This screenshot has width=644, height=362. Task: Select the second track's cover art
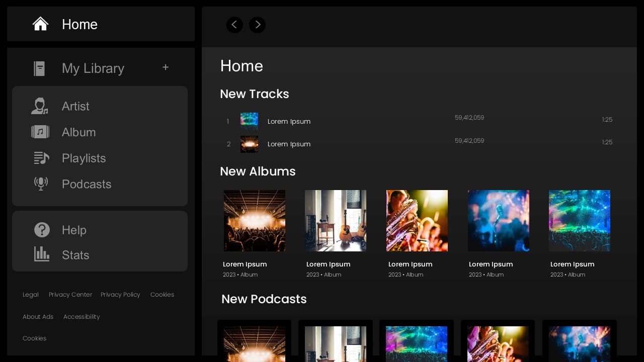249,144
